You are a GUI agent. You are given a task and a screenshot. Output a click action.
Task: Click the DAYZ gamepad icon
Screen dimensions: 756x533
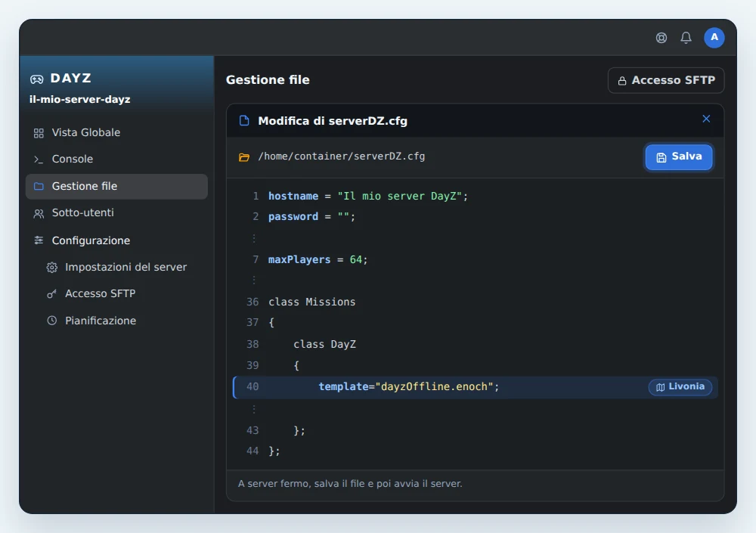coord(36,79)
